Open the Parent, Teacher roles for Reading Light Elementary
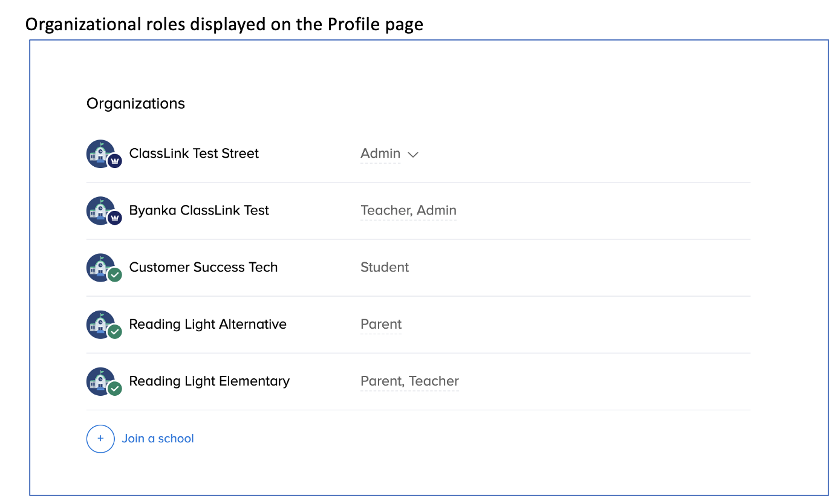Image resolution: width=837 pixels, height=504 pixels. pyautogui.click(x=409, y=381)
